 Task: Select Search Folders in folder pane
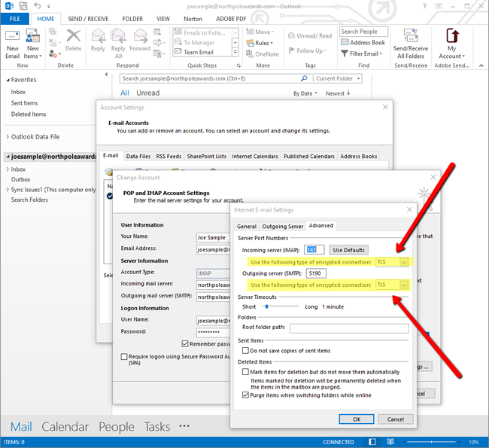tap(29, 200)
